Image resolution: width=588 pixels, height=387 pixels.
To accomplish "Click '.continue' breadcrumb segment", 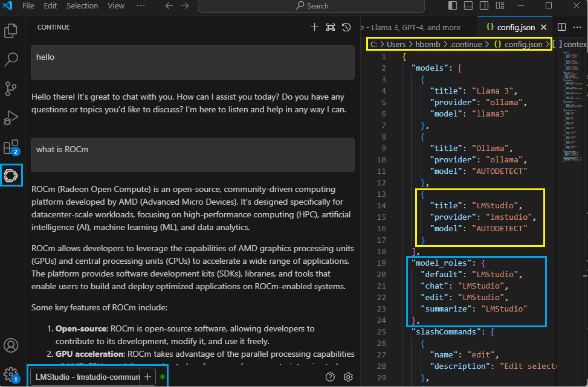I will coord(466,44).
